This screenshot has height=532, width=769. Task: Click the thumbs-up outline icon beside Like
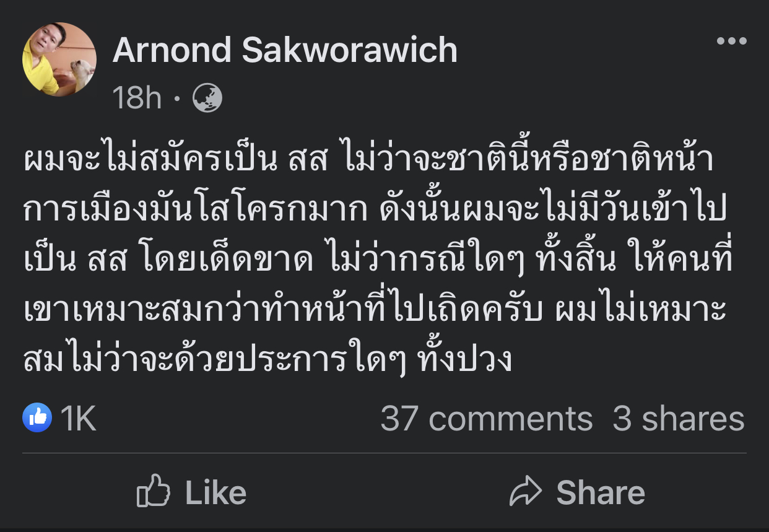(153, 491)
